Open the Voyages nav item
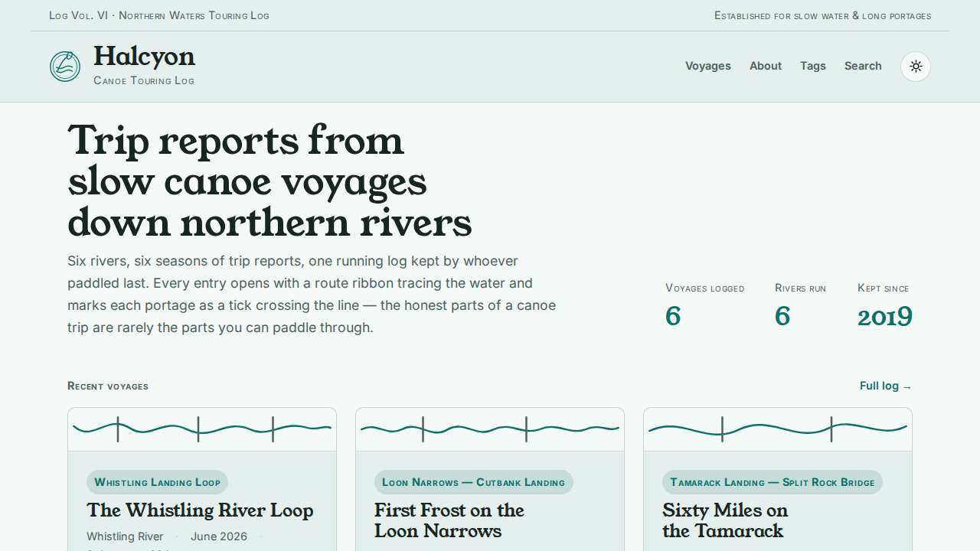Screen dimensions: 980x551 708,66
